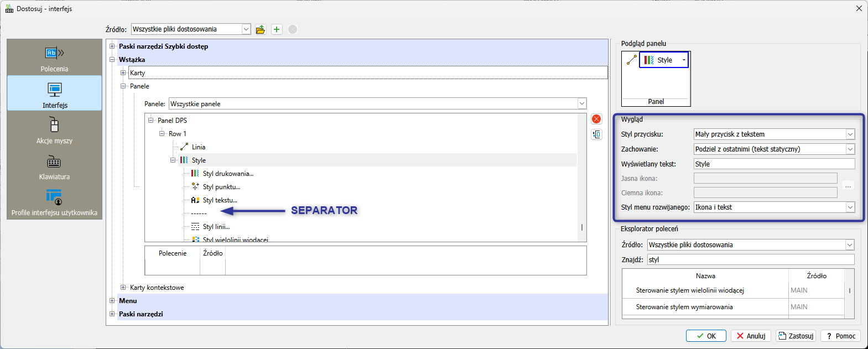The image size is (868, 349).
Task: Open the Panele filter dropdown
Action: (581, 104)
